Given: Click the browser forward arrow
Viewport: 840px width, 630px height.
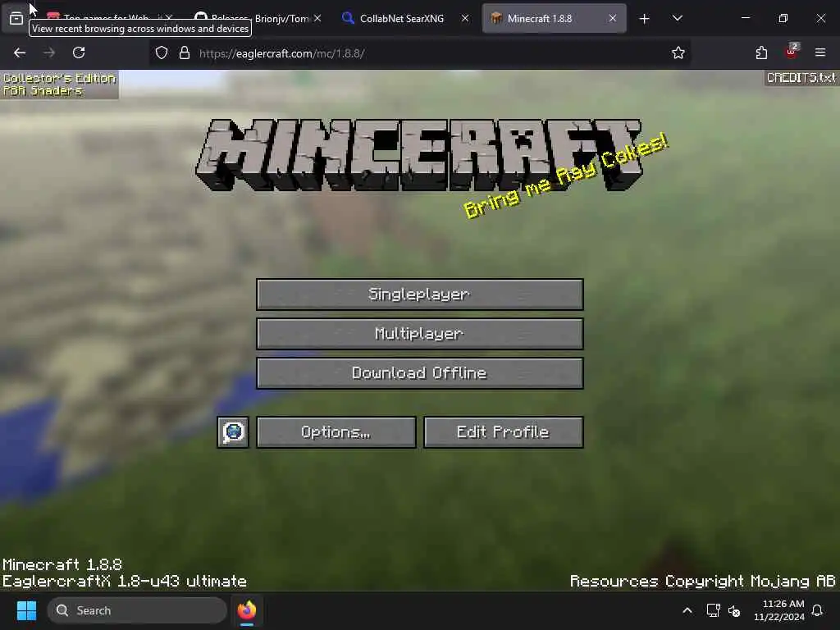Looking at the screenshot, I should 49,52.
